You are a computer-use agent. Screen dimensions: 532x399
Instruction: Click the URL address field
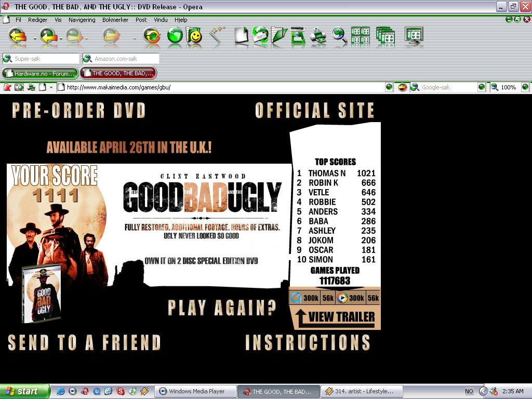[220, 87]
